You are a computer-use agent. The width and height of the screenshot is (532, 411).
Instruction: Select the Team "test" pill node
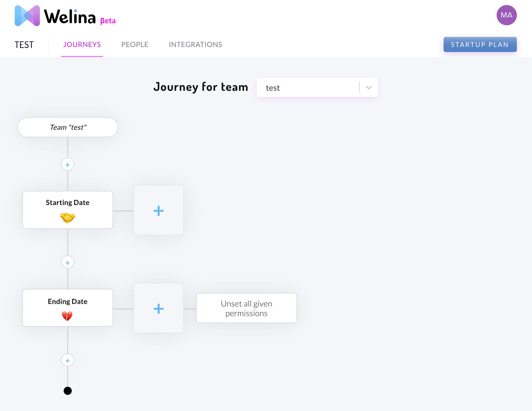point(68,127)
